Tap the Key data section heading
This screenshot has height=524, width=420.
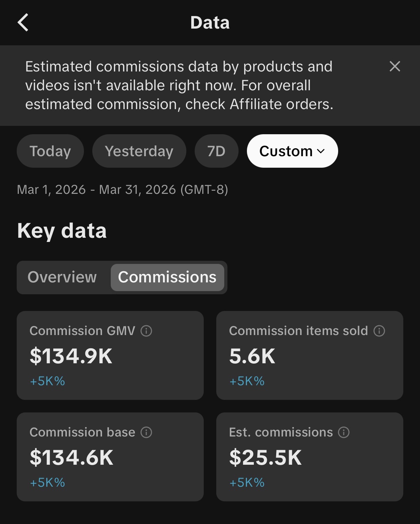click(x=62, y=231)
